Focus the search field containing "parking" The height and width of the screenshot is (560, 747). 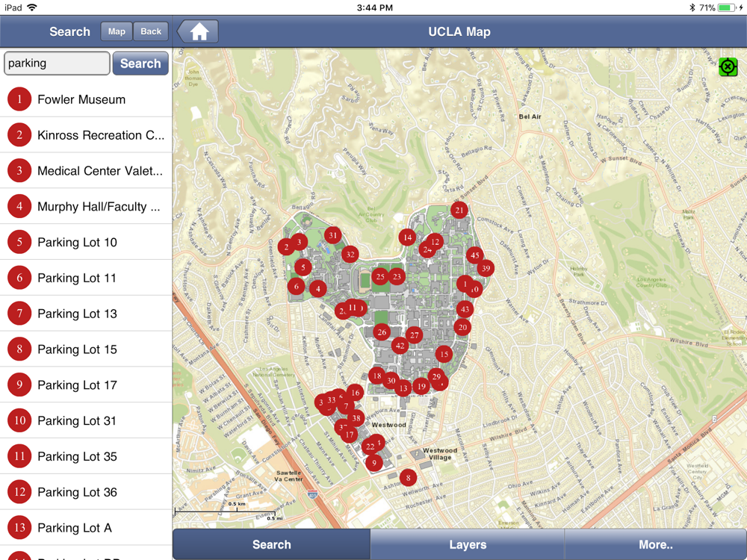(x=57, y=63)
